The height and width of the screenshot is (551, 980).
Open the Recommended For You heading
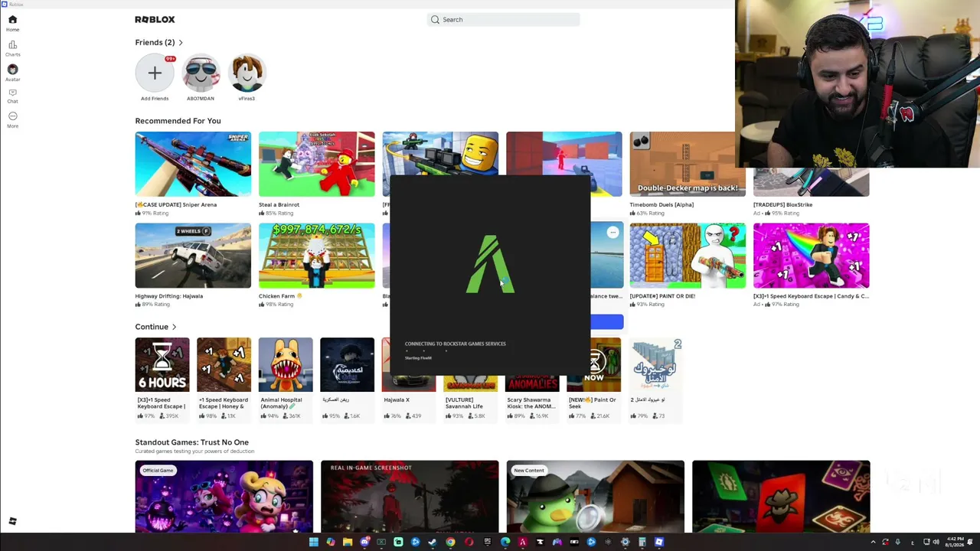click(x=178, y=121)
